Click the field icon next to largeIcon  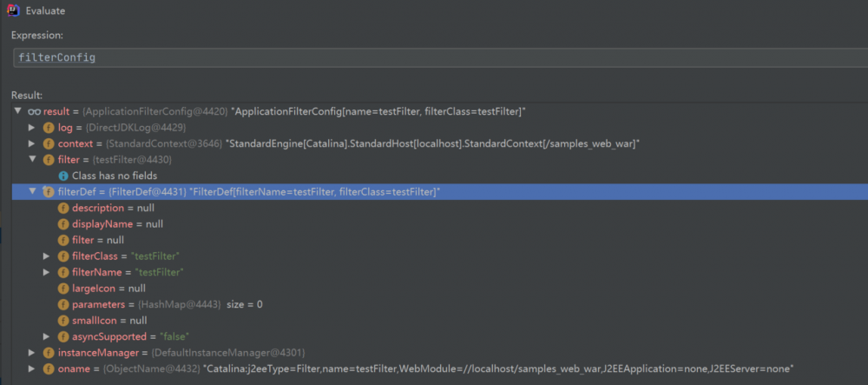[x=63, y=288]
